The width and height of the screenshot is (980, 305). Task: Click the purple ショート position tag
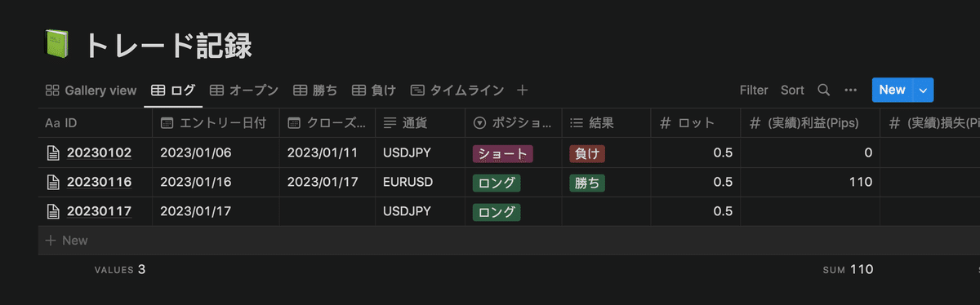click(502, 152)
